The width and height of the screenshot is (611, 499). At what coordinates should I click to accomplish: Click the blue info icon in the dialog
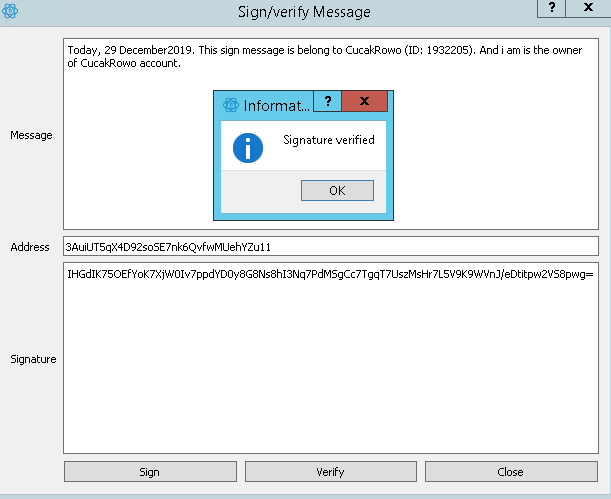[x=248, y=148]
